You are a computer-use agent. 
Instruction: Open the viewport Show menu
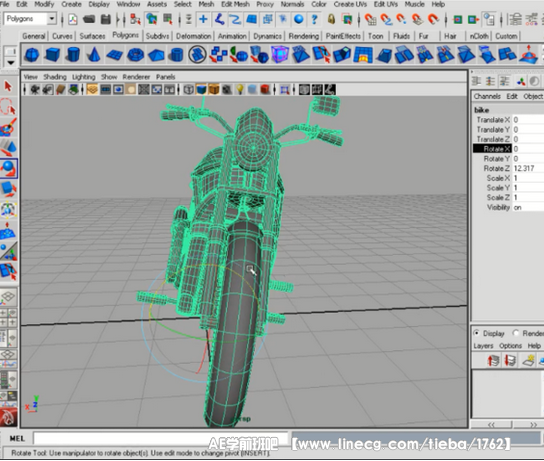[x=109, y=77]
